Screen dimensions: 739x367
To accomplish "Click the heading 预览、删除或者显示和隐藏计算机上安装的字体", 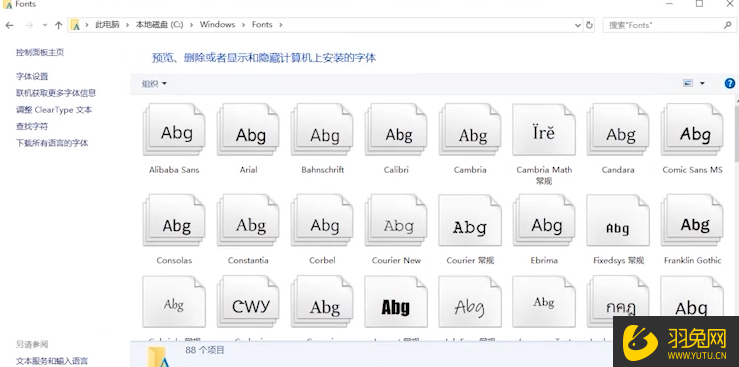I will point(264,58).
